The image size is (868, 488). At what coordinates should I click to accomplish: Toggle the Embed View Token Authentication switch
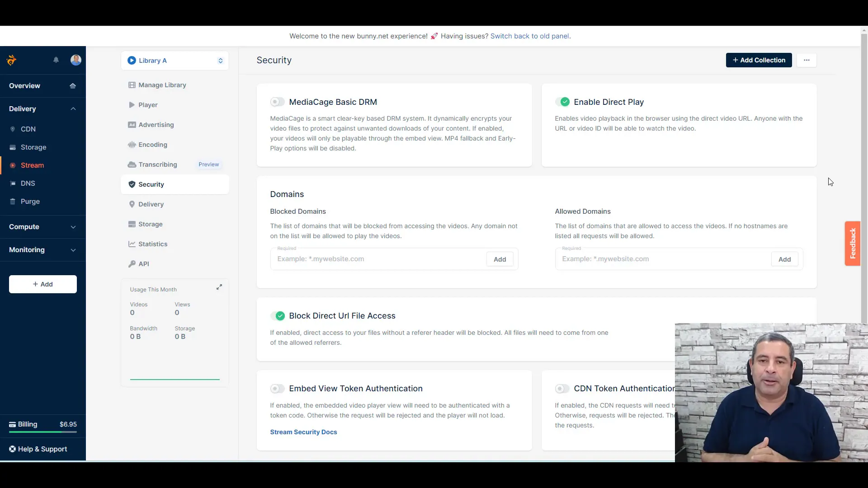pos(277,388)
